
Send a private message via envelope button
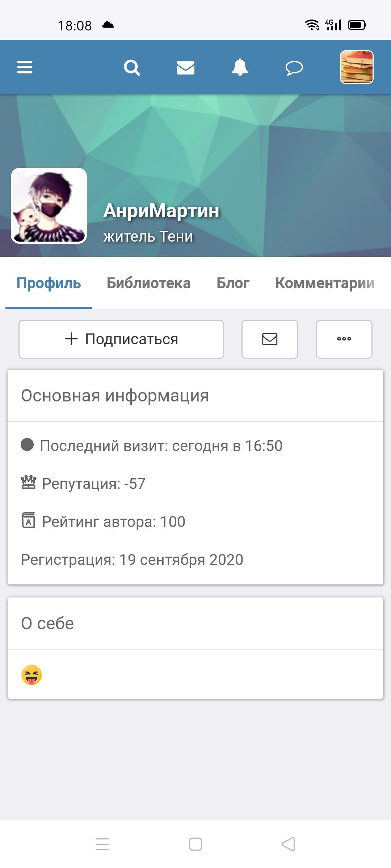tap(270, 339)
